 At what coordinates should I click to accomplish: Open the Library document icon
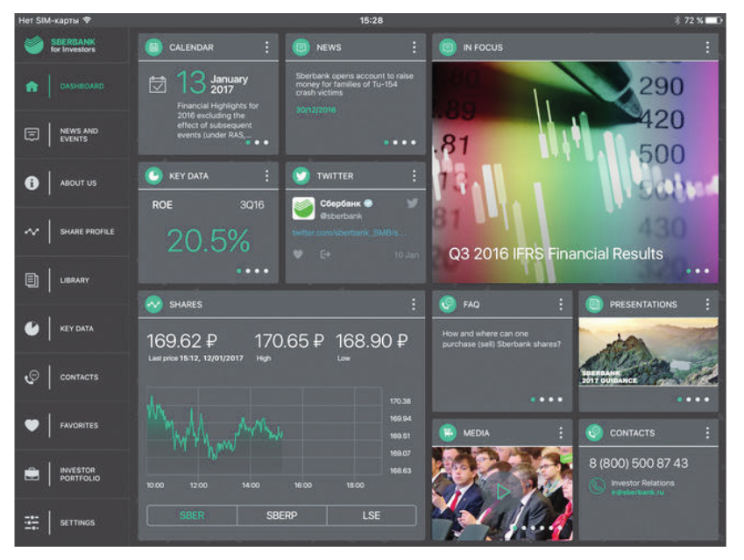coord(32,280)
